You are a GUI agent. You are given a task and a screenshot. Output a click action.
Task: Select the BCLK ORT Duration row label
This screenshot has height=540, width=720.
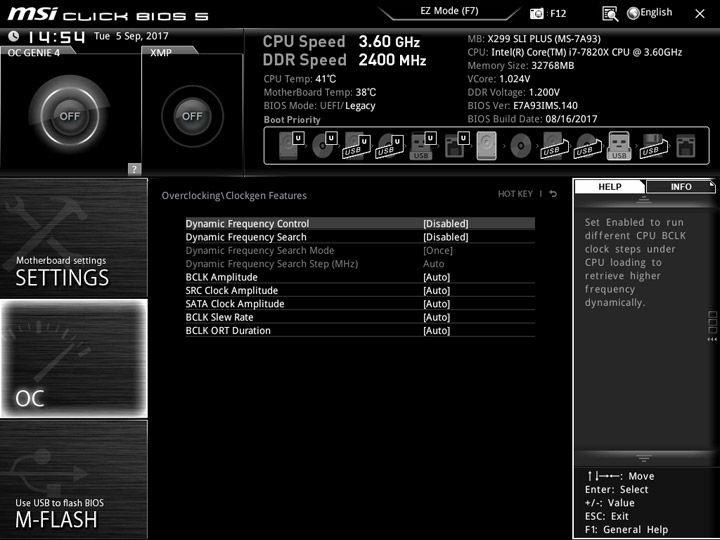pos(228,330)
